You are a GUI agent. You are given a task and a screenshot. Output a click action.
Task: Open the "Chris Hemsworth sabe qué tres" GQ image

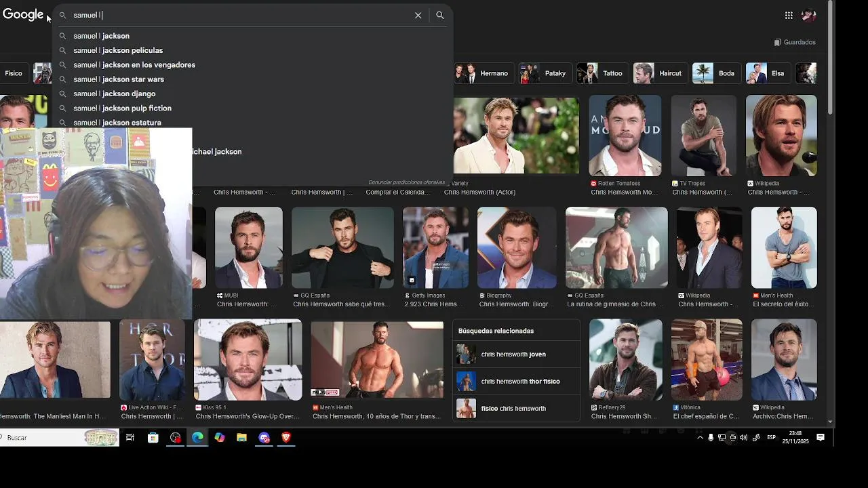(342, 247)
